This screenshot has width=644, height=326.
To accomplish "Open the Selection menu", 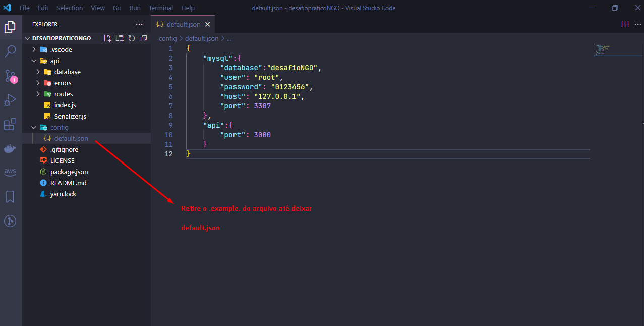I will [x=70, y=8].
